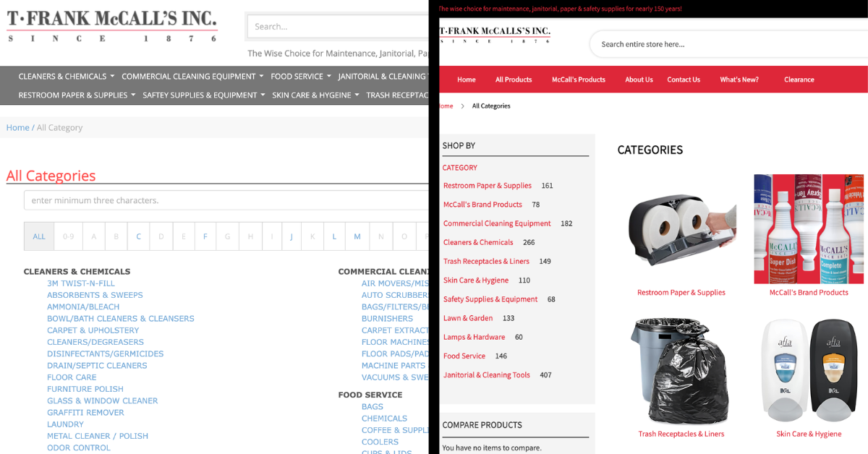Select Lawn & Garden in the Shop By sidebar
The width and height of the screenshot is (868, 454).
click(x=468, y=318)
